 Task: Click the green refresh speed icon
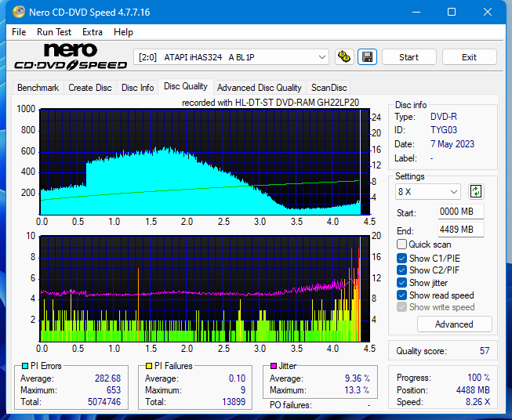tap(476, 191)
